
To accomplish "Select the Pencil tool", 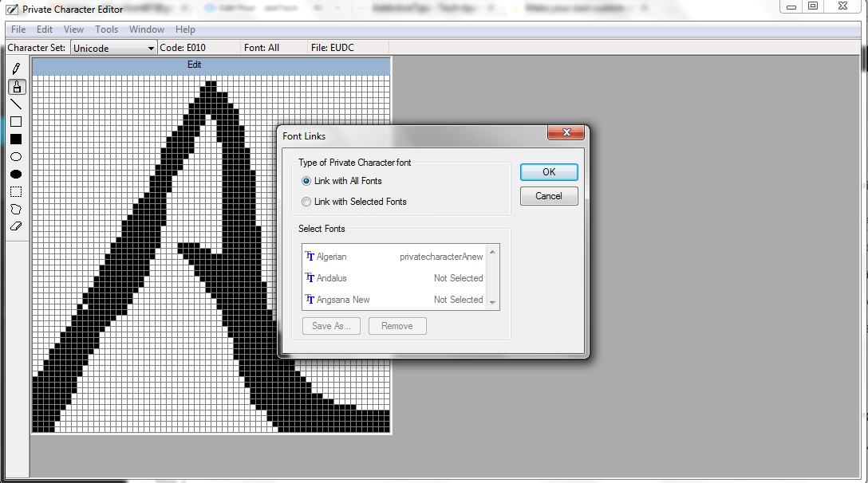I will click(x=16, y=69).
